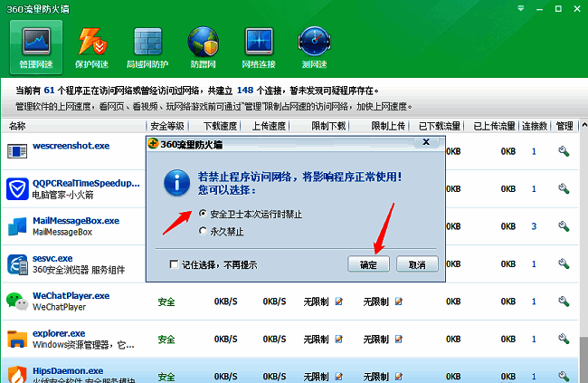Click wrench manage icon for WeChatPlayer.exe
588x383 pixels.
[x=563, y=301]
